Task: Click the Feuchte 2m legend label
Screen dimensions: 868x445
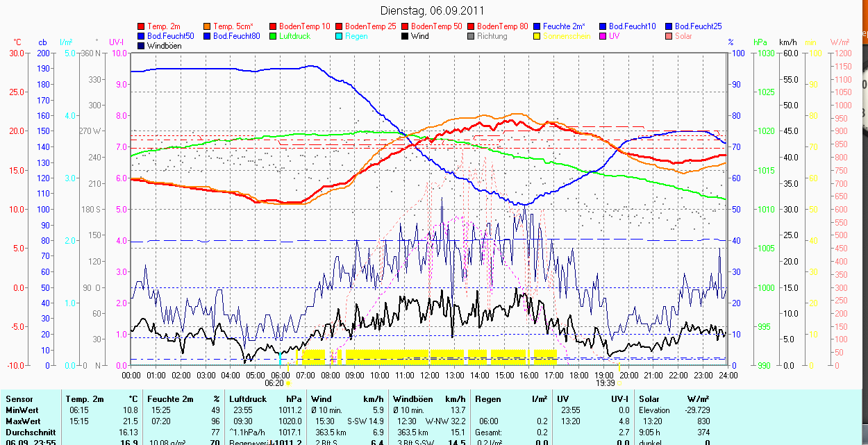Action: [564, 26]
